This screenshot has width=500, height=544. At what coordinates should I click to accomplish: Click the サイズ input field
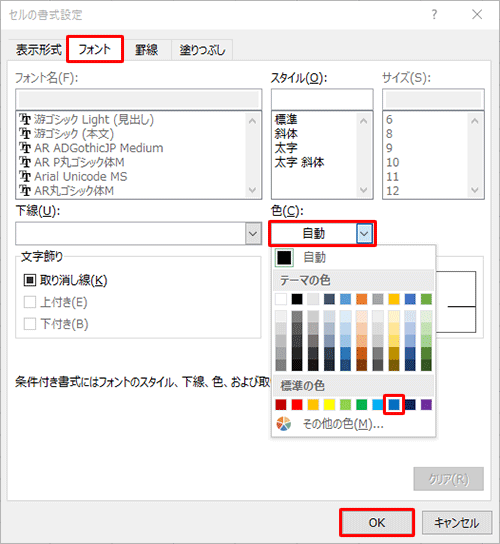(x=433, y=100)
